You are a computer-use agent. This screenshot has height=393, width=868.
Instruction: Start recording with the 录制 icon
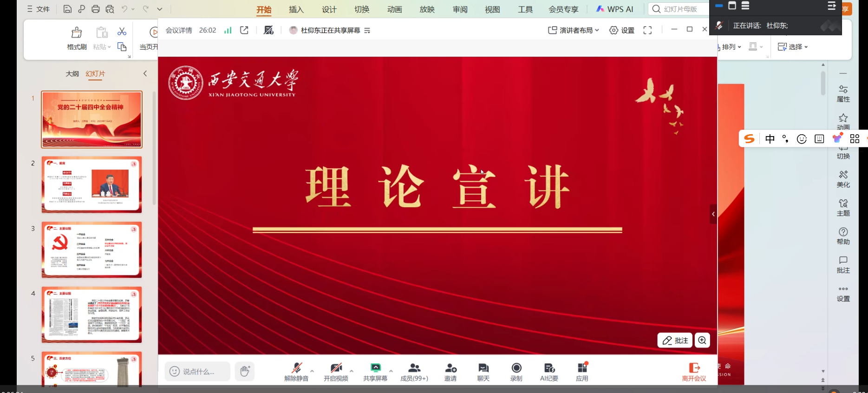click(x=516, y=372)
